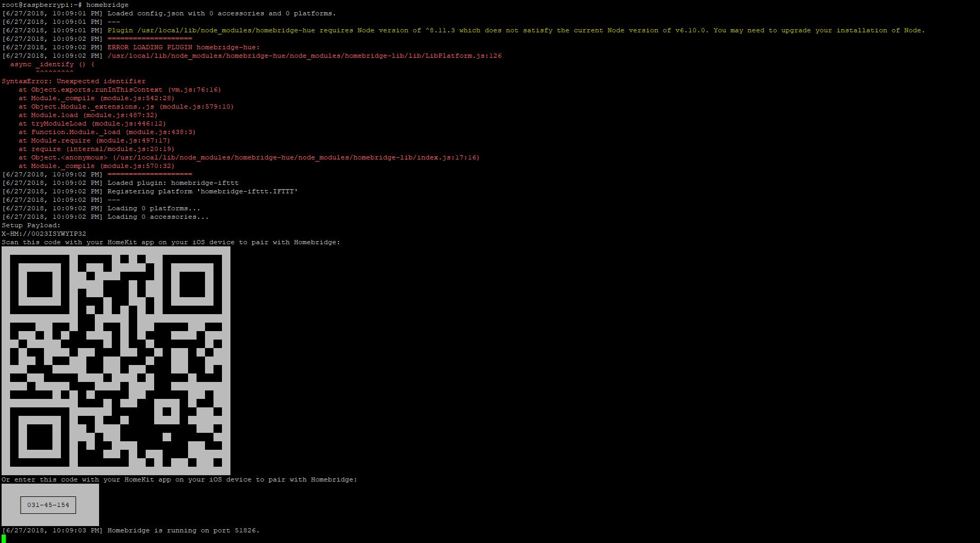Click 'at Object.exports.runInThisContext (vm.js:76:16)' line
The width and height of the screenshot is (980, 543).
point(120,90)
